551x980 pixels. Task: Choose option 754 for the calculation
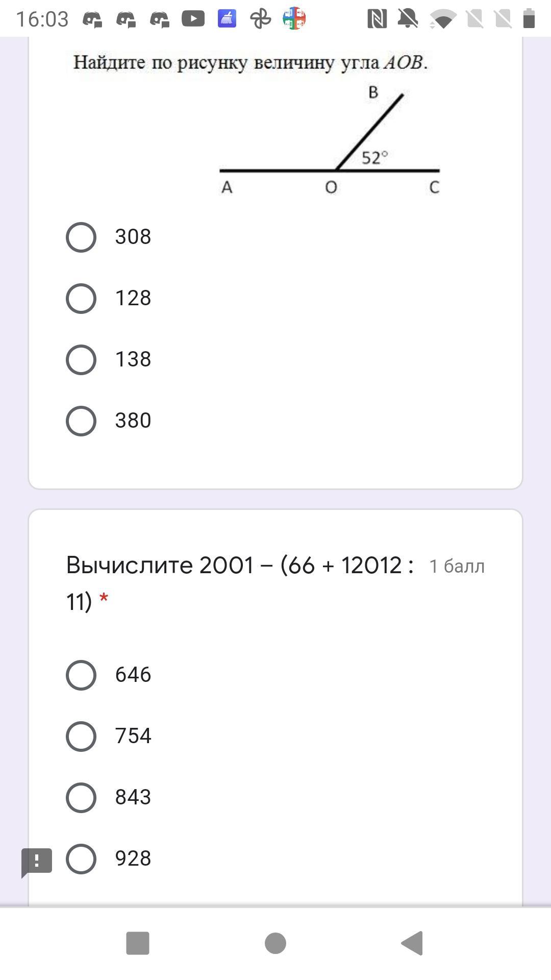pos(81,737)
